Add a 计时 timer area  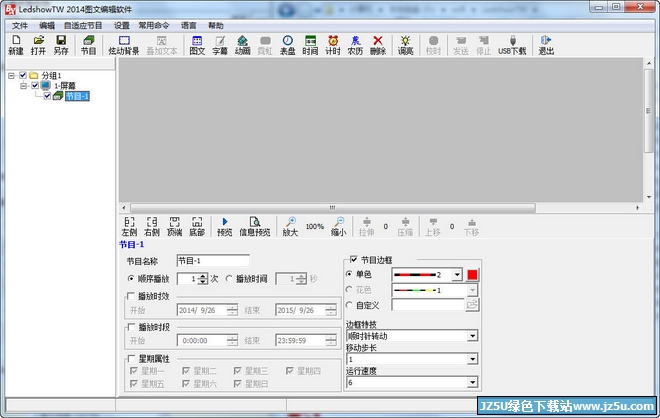(333, 45)
